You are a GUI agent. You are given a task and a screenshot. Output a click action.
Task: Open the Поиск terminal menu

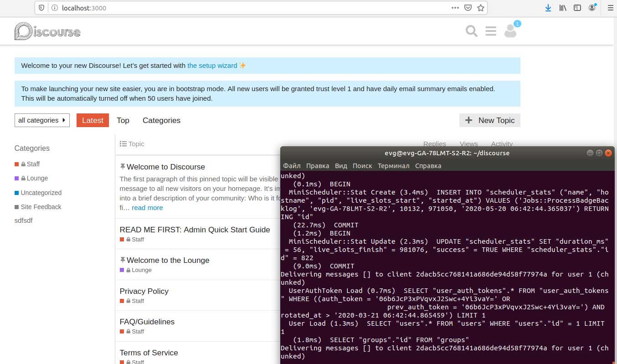point(362,166)
